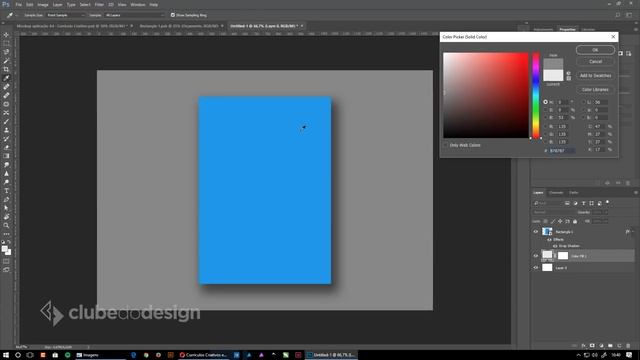Close the Color Picker dialog
This screenshot has height=360, width=640.
(613, 37)
